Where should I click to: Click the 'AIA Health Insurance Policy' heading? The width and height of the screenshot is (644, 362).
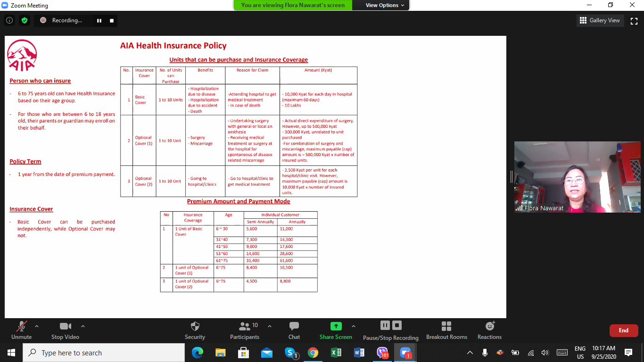pyautogui.click(x=173, y=46)
